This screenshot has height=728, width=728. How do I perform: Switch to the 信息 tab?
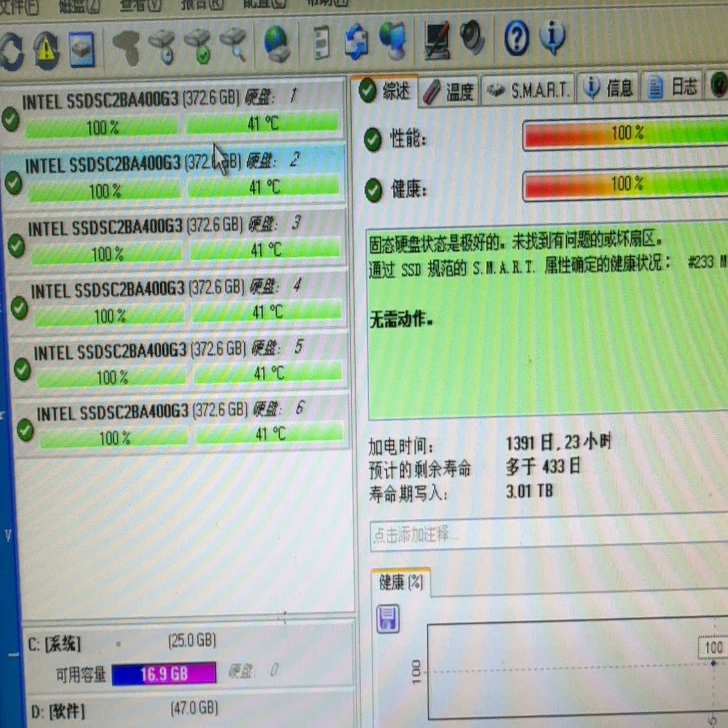[x=609, y=88]
